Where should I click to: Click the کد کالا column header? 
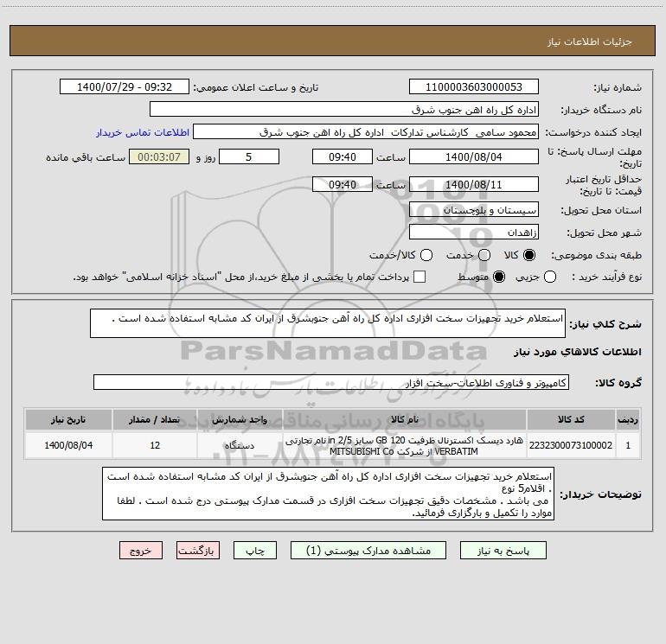click(571, 419)
